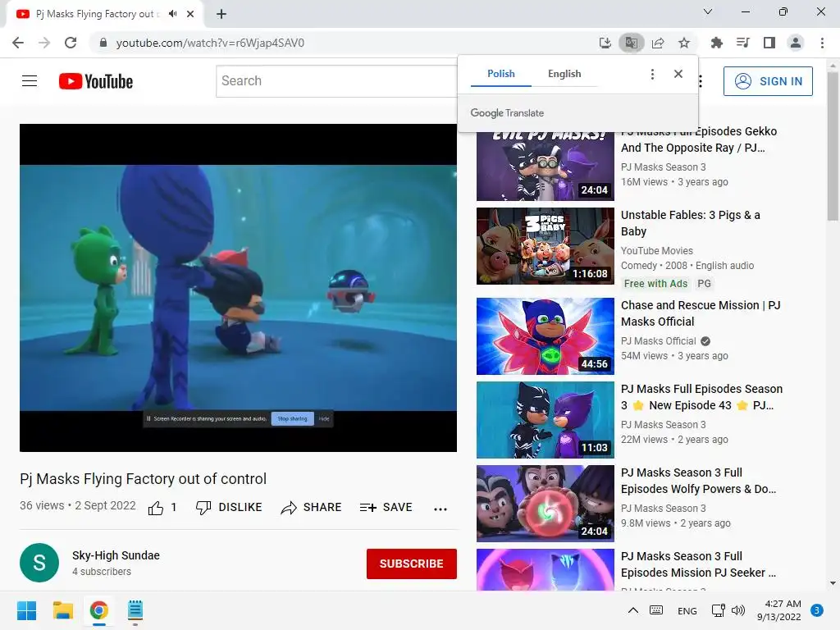Viewport: 840px width, 630px height.
Task: Click the DISLIKE button
Action: [229, 507]
